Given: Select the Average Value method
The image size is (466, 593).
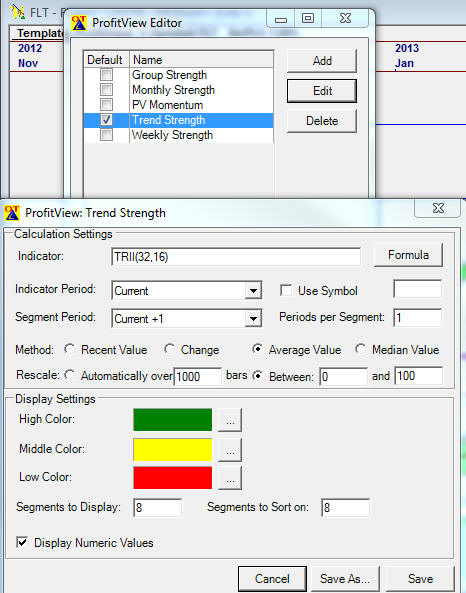Looking at the screenshot, I should tap(258, 349).
